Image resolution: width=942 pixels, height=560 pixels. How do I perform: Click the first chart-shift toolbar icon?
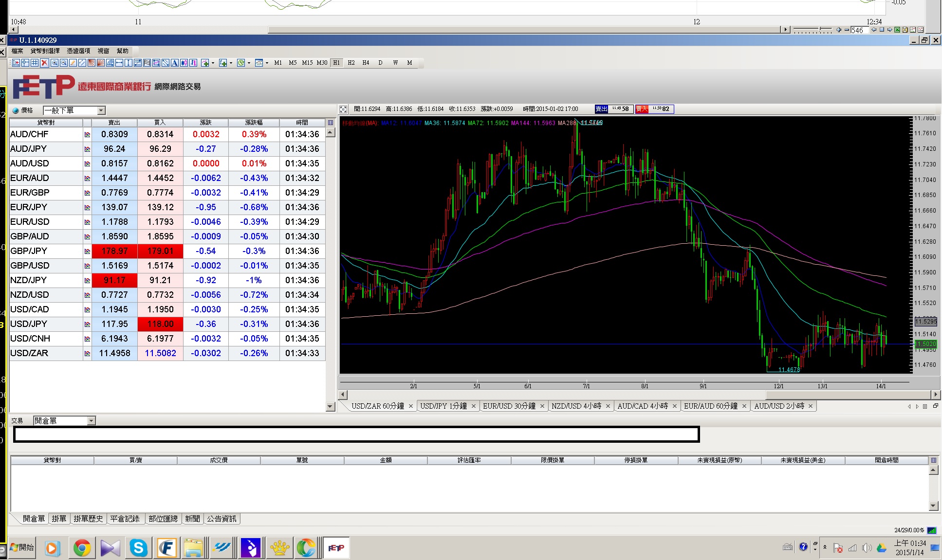coord(16,63)
